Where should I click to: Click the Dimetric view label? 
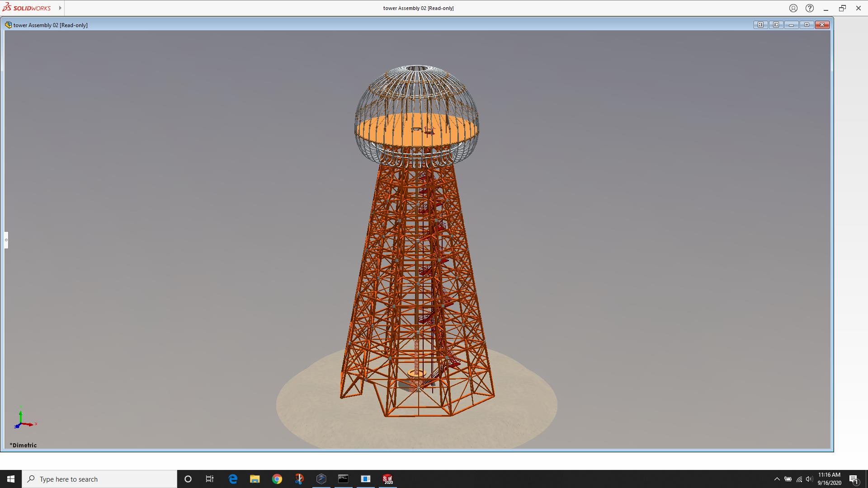click(24, 445)
